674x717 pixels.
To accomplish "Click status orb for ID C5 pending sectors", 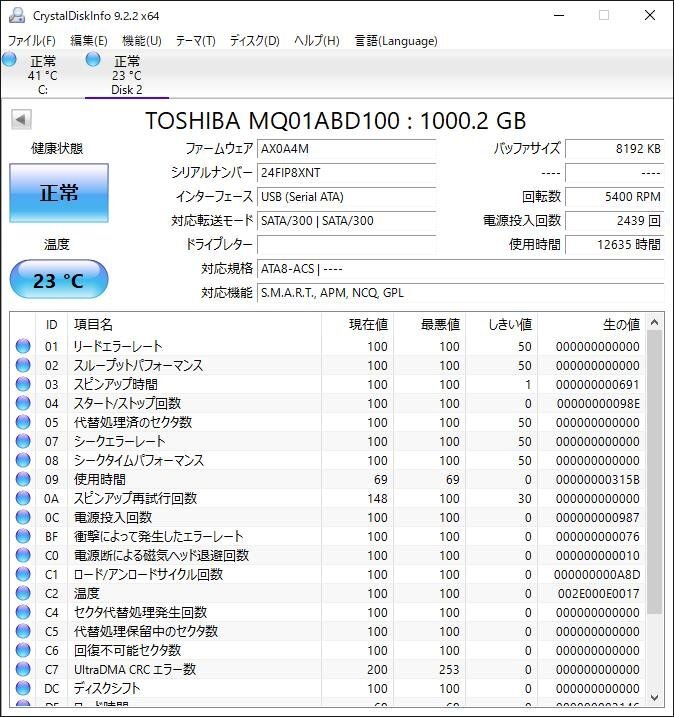I will pyautogui.click(x=23, y=631).
